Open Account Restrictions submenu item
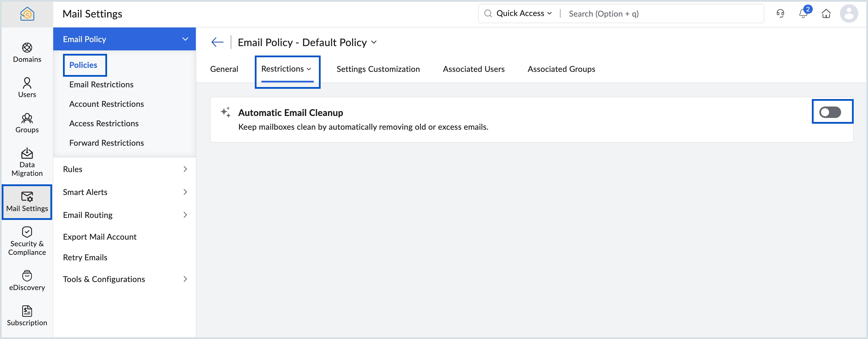 [x=106, y=104]
